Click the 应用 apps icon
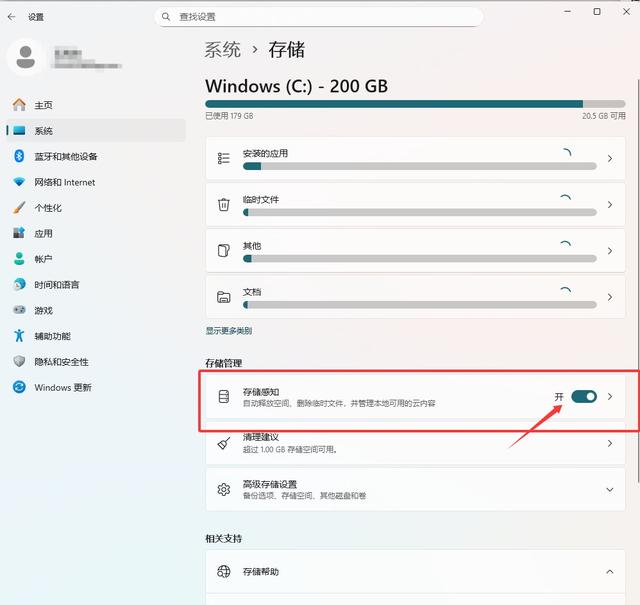The image size is (640, 605). pyautogui.click(x=19, y=233)
